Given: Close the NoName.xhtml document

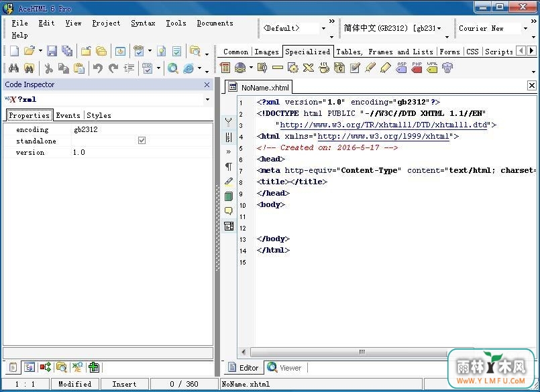Looking at the screenshot, I should 532,85.
